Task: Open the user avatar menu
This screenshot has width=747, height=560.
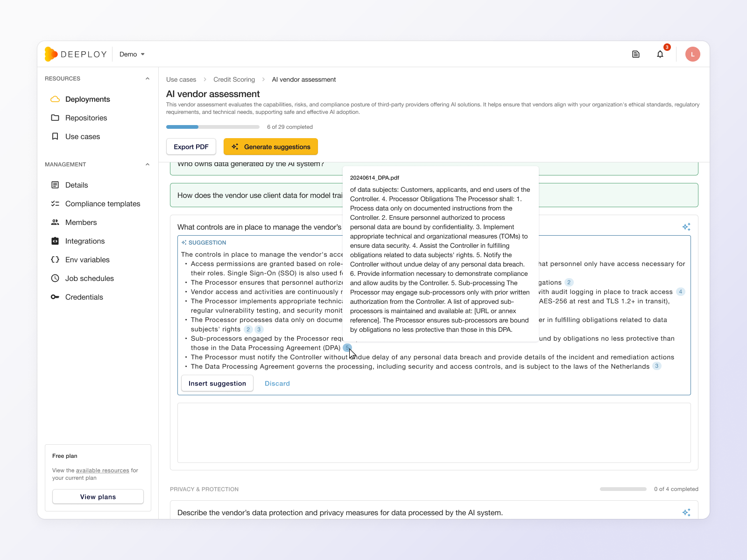Action: click(693, 54)
